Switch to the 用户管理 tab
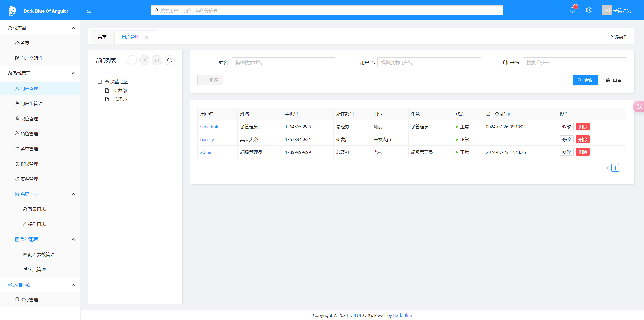This screenshot has width=644, height=320. pos(130,37)
